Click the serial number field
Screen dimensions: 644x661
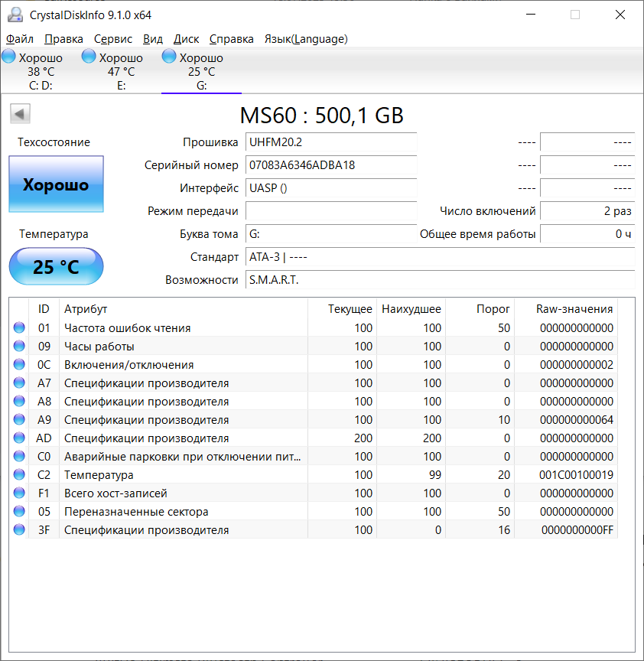click(330, 165)
